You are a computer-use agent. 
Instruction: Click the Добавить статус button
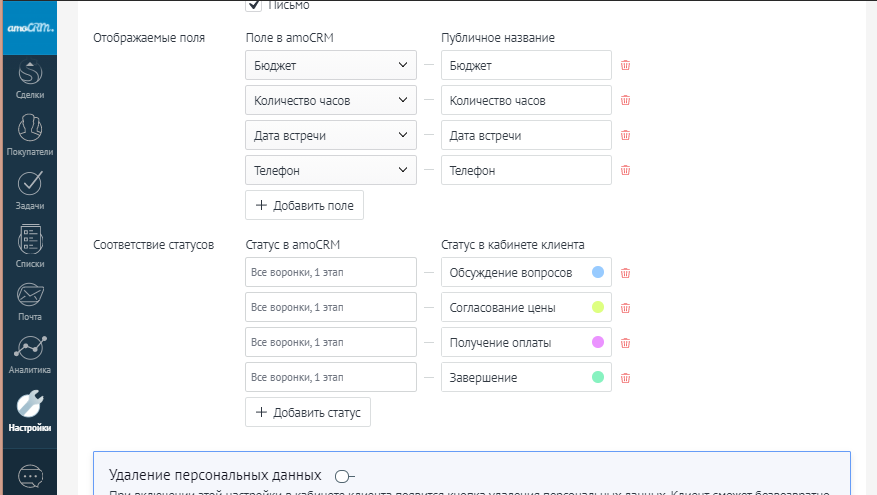[308, 412]
